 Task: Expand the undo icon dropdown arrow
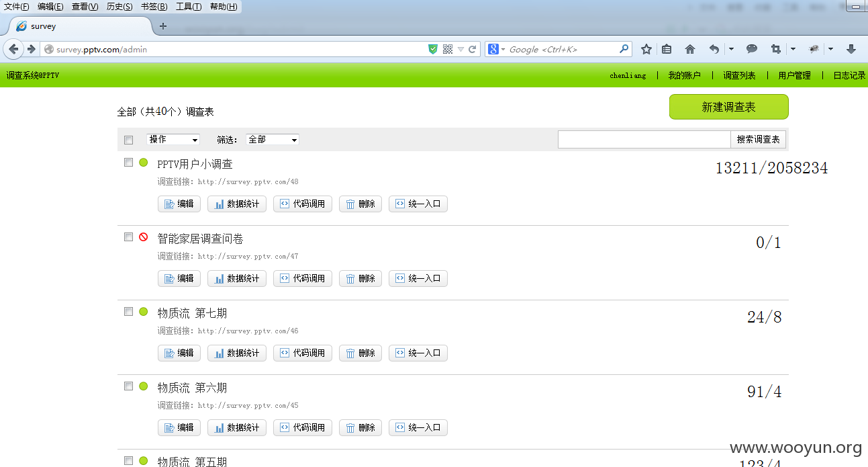[x=731, y=49]
